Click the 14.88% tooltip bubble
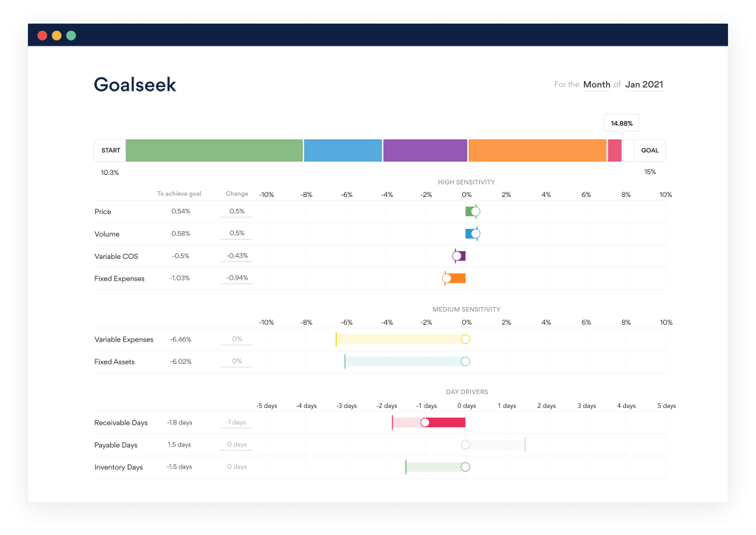 point(622,123)
